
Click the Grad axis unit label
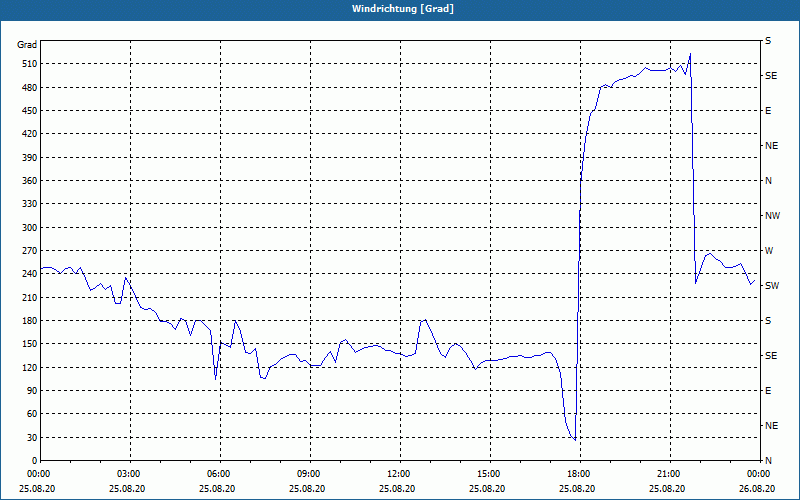tap(27, 45)
